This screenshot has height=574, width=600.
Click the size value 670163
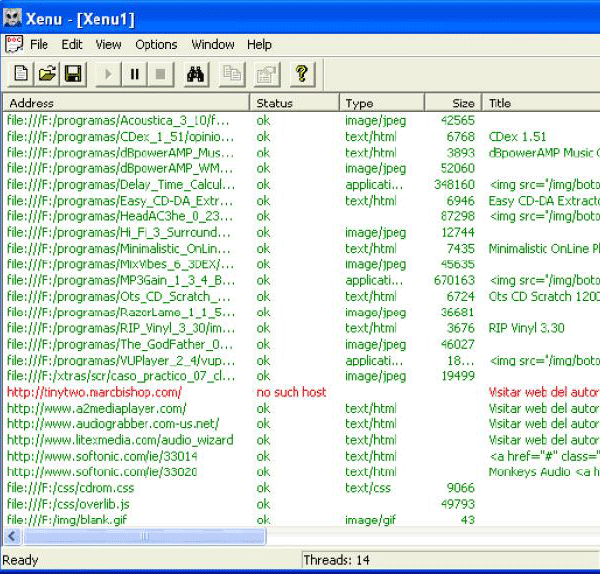454,280
